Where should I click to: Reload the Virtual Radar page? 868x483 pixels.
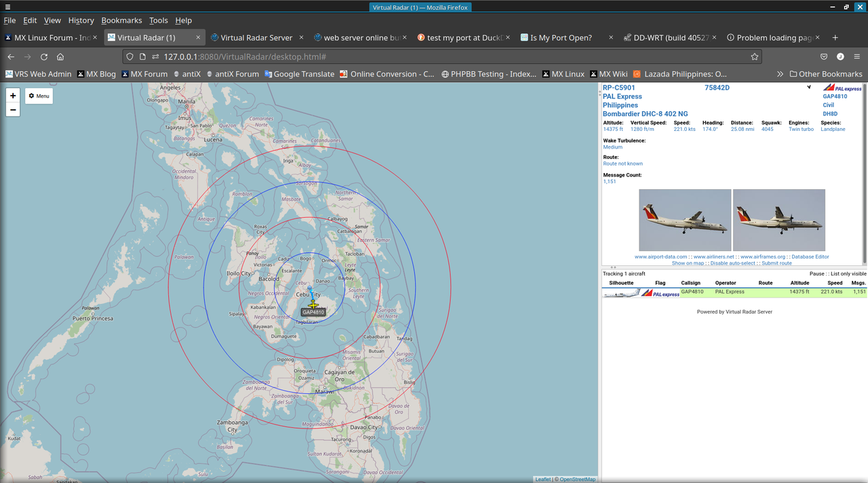[44, 57]
